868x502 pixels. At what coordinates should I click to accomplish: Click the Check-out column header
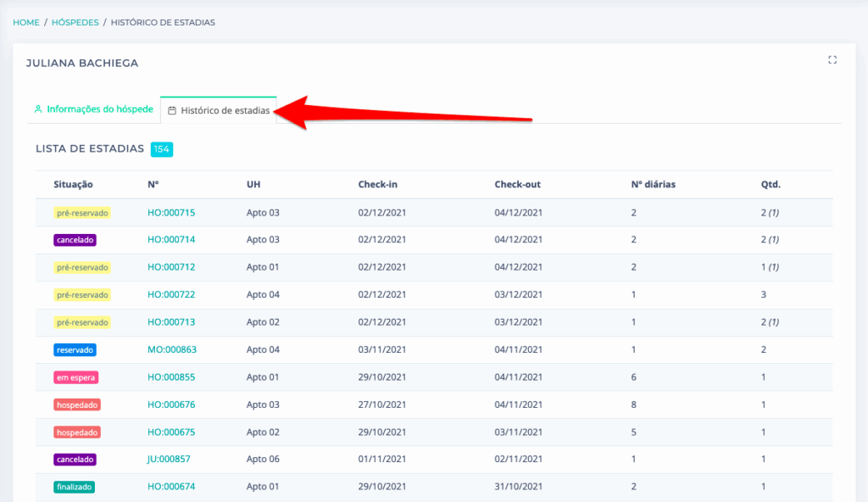point(517,185)
